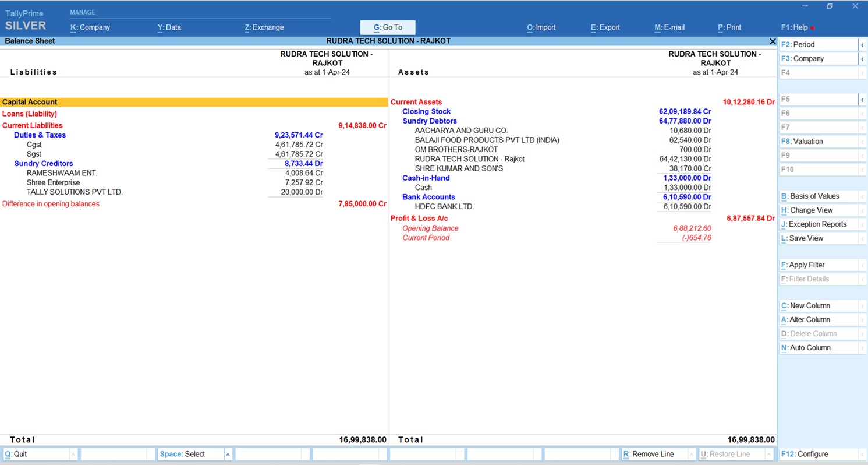Open the Data menu

coord(169,27)
